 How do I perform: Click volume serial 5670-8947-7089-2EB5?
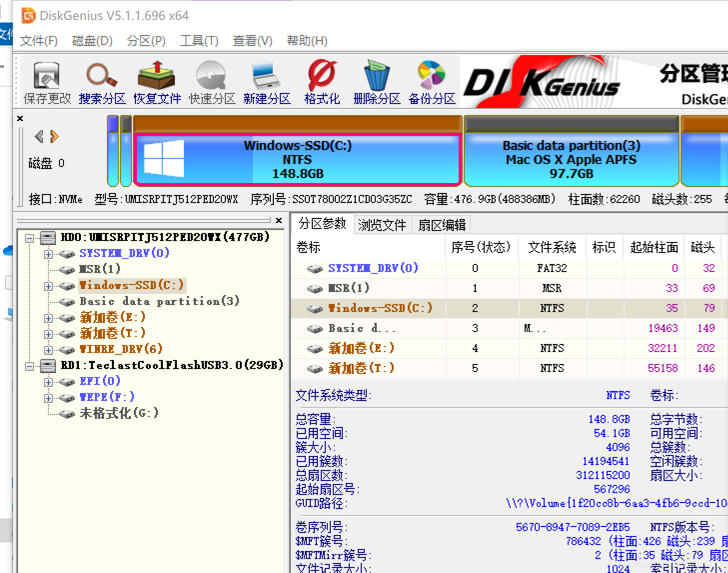[573, 527]
